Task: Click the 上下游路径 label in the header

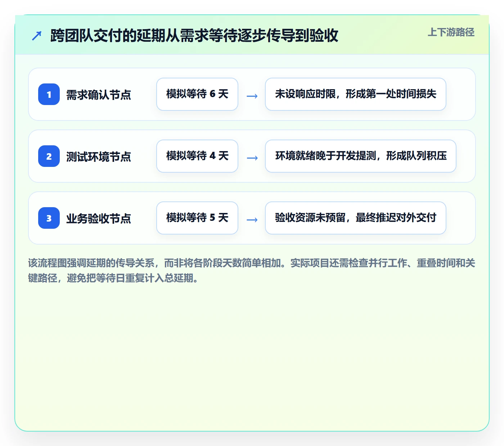Action: click(x=451, y=32)
